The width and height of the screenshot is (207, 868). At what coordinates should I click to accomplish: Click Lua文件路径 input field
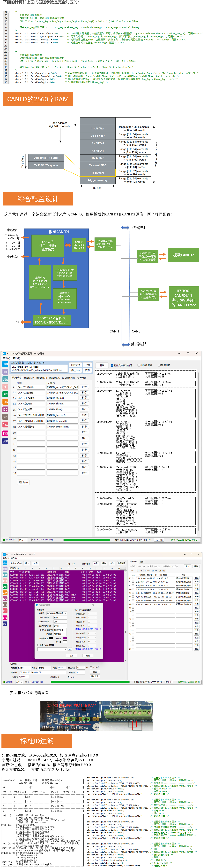pos(39,368)
